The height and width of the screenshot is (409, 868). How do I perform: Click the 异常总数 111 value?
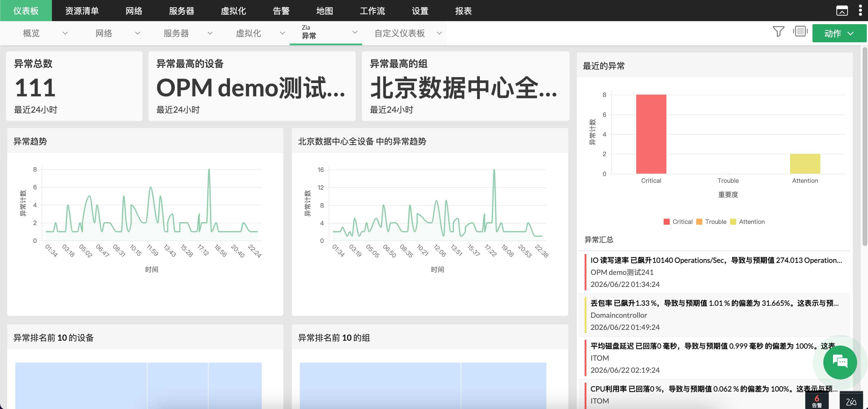pos(35,88)
